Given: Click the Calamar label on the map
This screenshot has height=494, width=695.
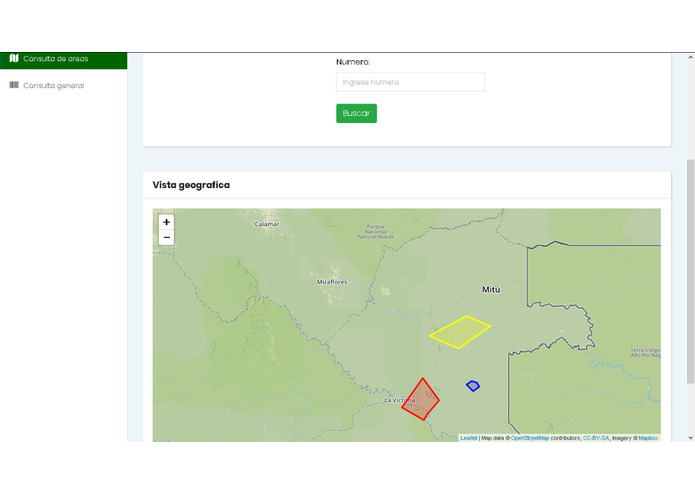Looking at the screenshot, I should tap(267, 224).
